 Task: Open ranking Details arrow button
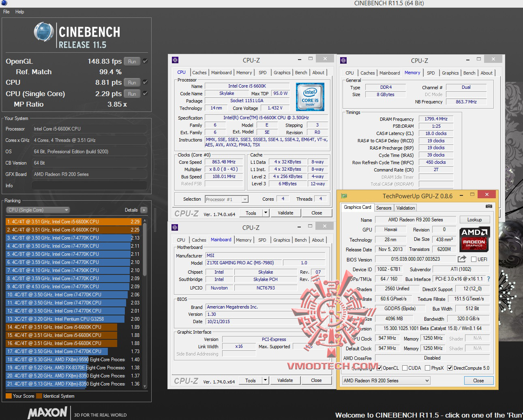pos(144,210)
